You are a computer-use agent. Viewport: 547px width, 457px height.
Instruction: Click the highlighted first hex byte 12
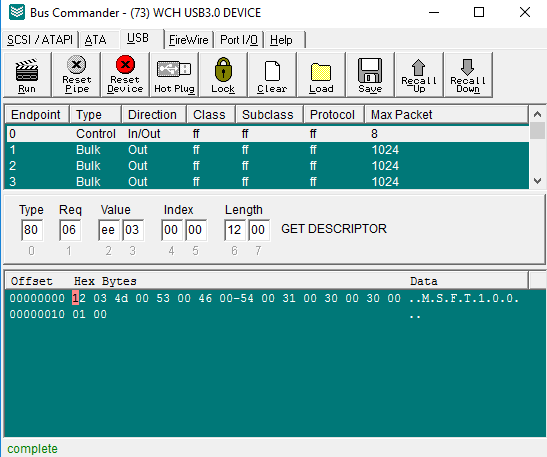click(79, 298)
